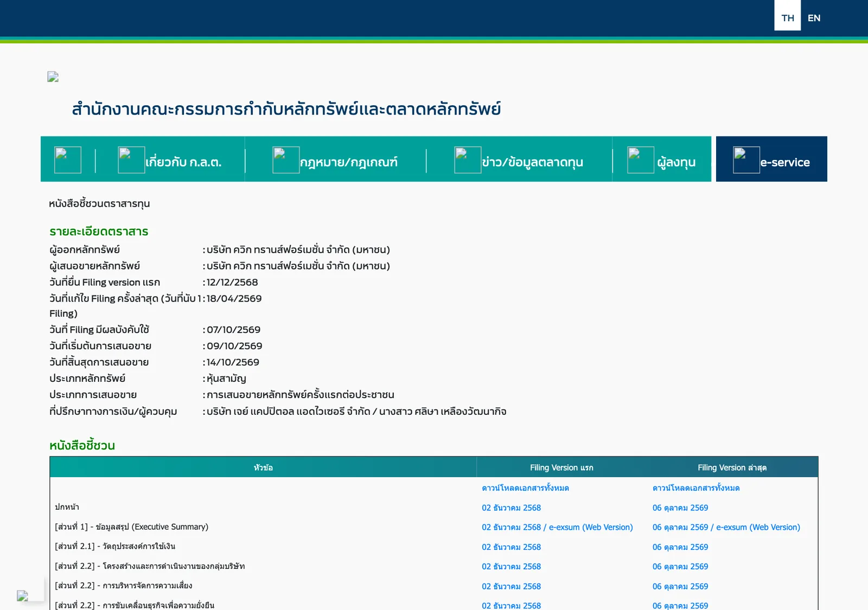This screenshot has height=610, width=868.
Task: Click the broken logo image above the title
Action: coord(53,77)
